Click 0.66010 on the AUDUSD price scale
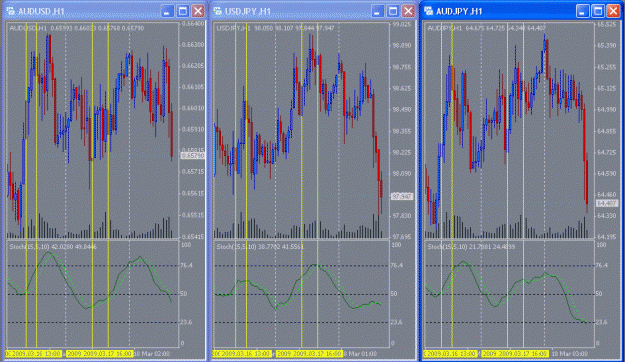Image resolution: width=625 pixels, height=362 pixels. click(x=193, y=108)
